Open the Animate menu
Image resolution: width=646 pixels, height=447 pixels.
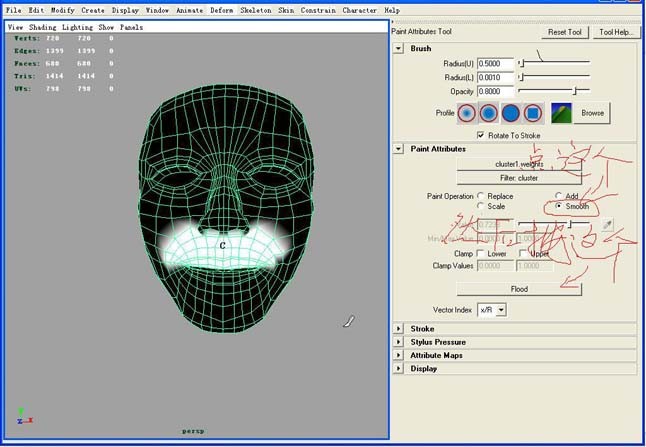pyautogui.click(x=190, y=10)
